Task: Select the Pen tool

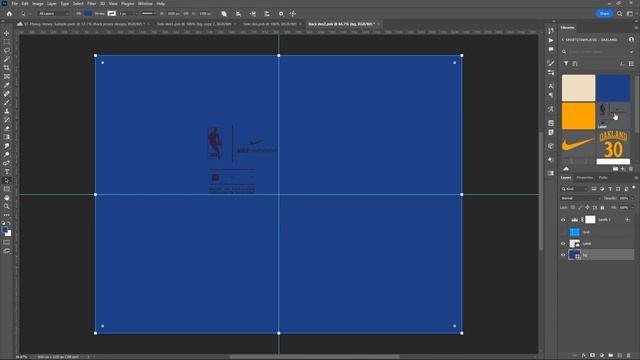Action: point(7,163)
